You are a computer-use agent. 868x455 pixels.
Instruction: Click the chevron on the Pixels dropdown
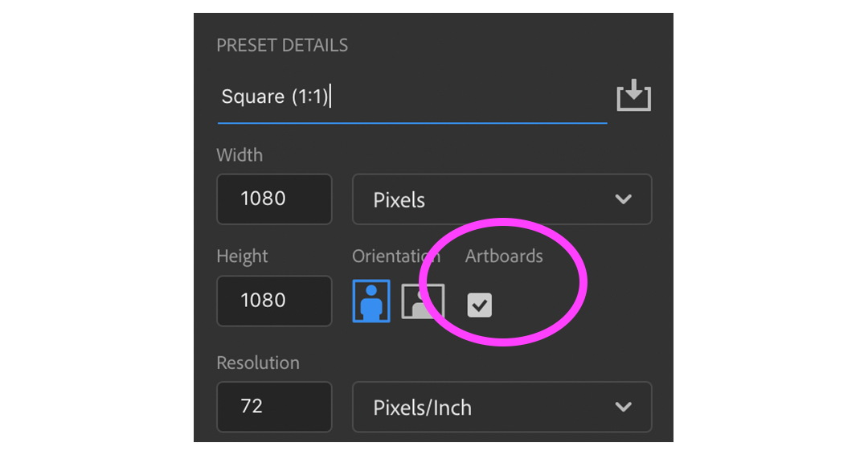pyautogui.click(x=624, y=199)
